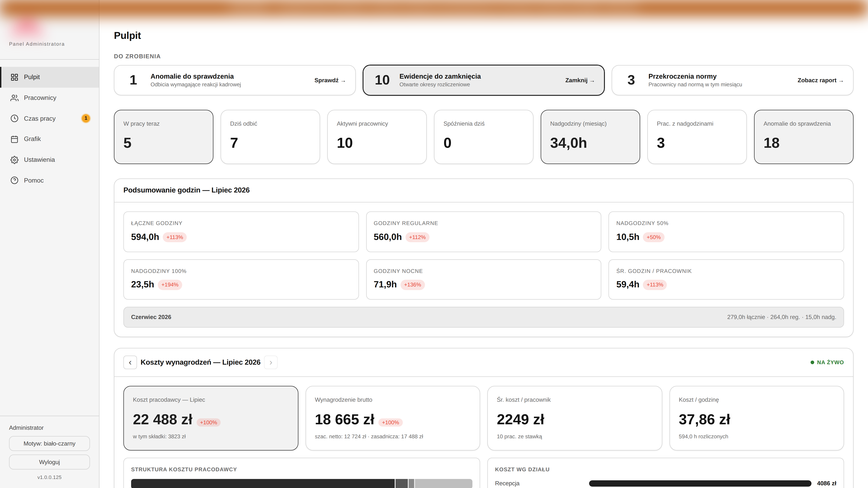Image resolution: width=868 pixels, height=488 pixels.
Task: Toggle the Motyw: biało-czarny theme button
Action: 50,443
